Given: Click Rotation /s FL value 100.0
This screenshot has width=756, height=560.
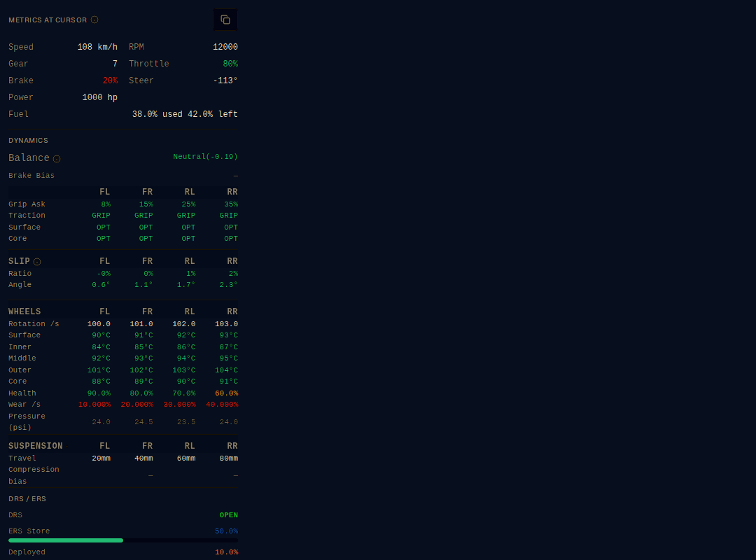Looking at the screenshot, I should 99,324.
